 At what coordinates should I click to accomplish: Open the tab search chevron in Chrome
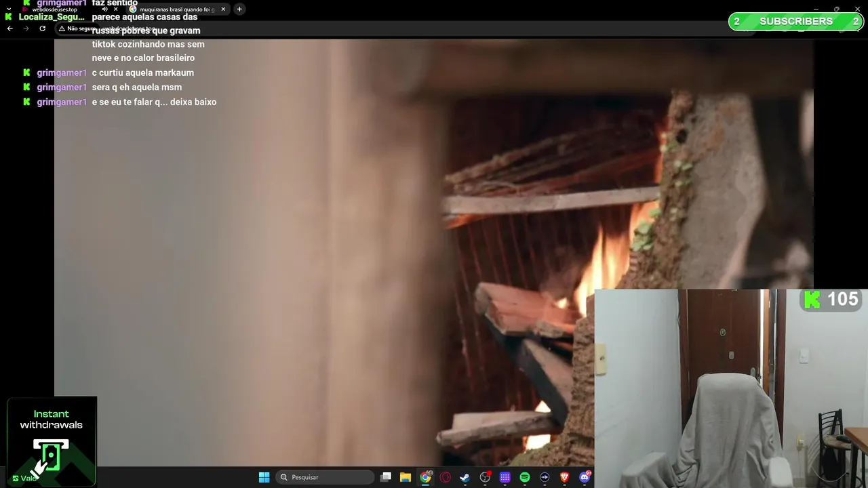[9, 9]
